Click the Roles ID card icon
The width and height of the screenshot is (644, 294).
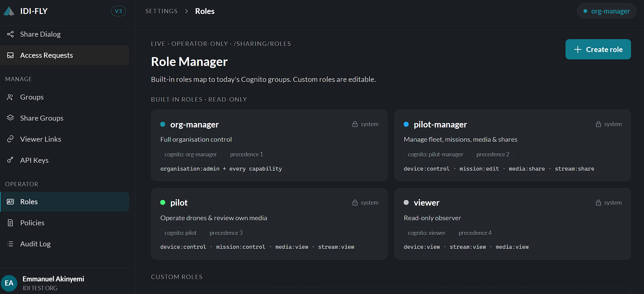(x=11, y=202)
